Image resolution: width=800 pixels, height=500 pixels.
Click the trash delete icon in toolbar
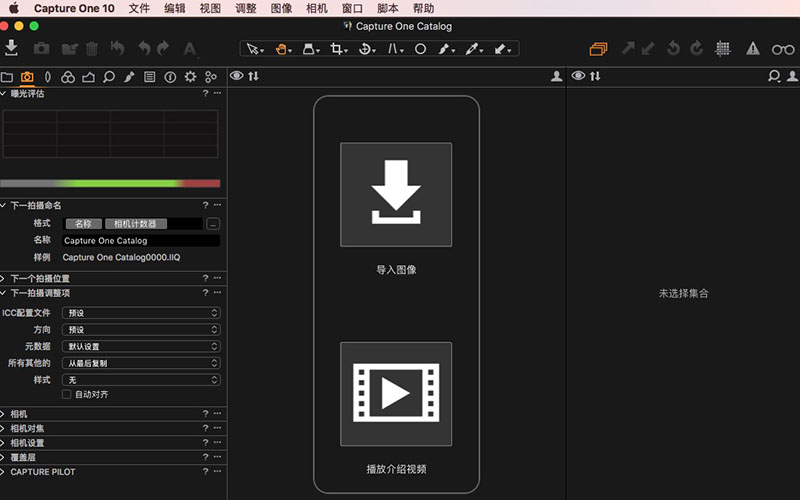click(92, 48)
